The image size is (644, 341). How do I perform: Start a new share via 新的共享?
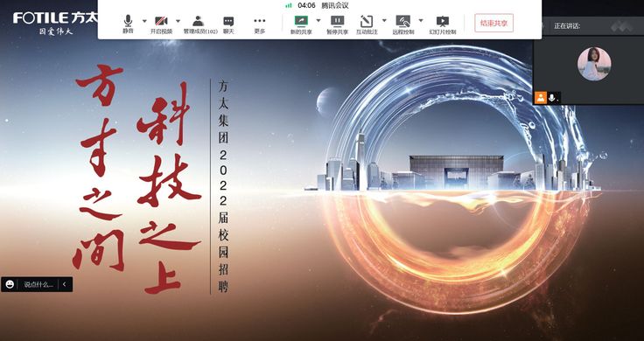(301, 24)
